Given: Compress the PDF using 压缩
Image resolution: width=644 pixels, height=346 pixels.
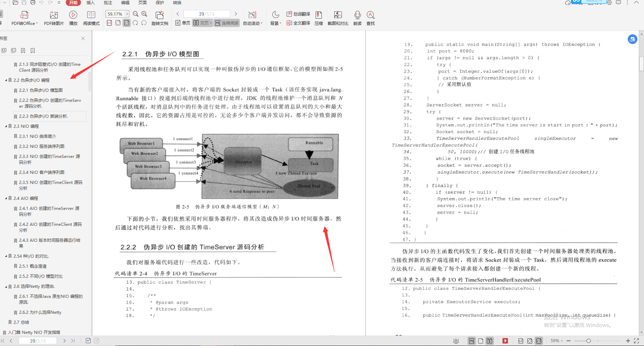Looking at the screenshot, I should point(318,18).
